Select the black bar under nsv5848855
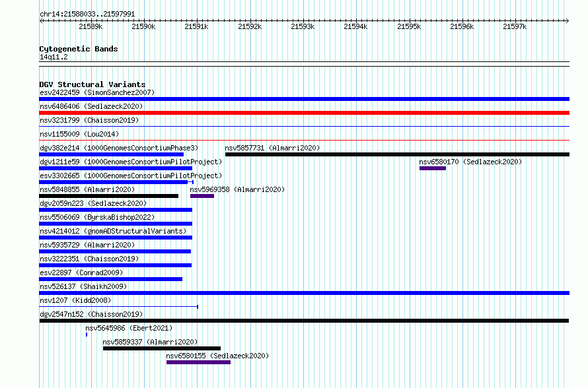 (109, 196)
